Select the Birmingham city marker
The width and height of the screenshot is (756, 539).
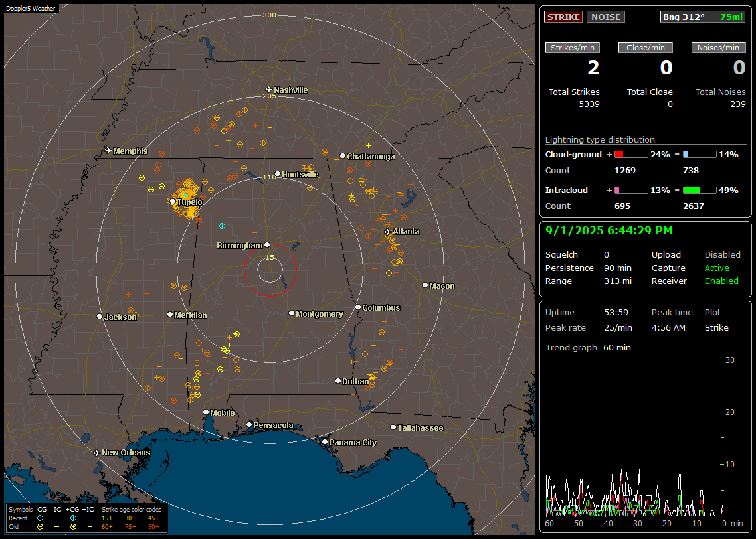(267, 245)
